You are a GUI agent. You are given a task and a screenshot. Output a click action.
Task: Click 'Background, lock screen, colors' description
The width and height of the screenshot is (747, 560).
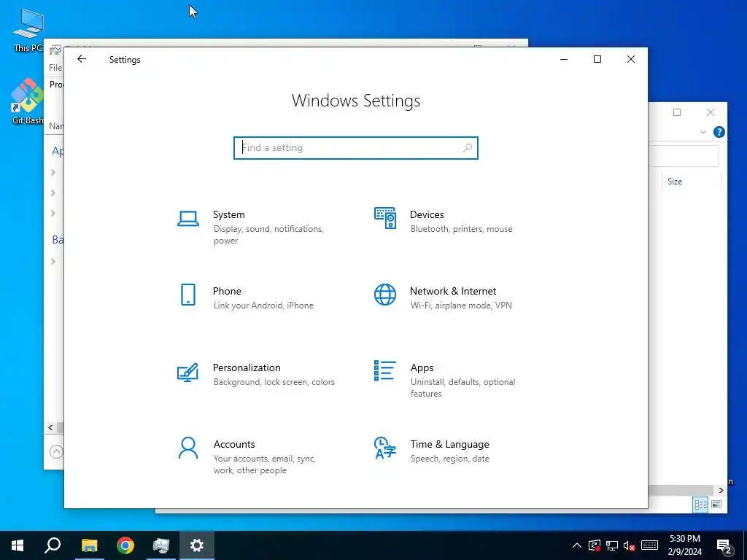coord(274,382)
